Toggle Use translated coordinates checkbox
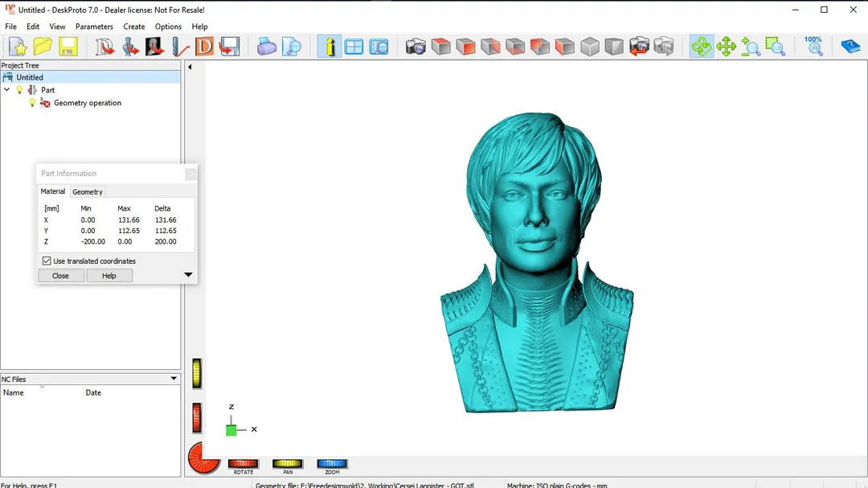Screen dimensions: 868x488 click(47, 261)
